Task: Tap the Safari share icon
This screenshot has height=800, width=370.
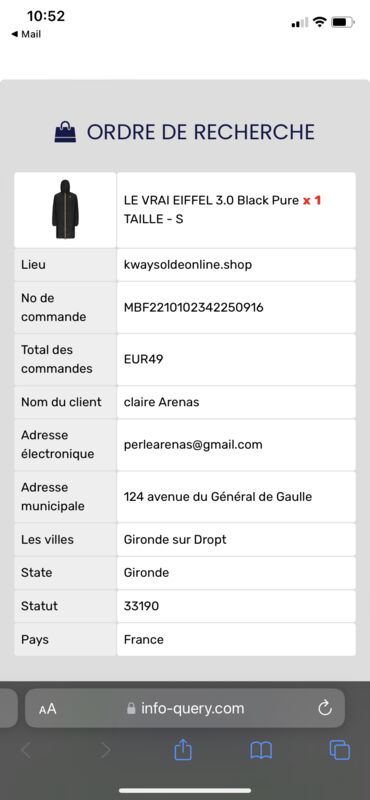Action: coord(183,749)
